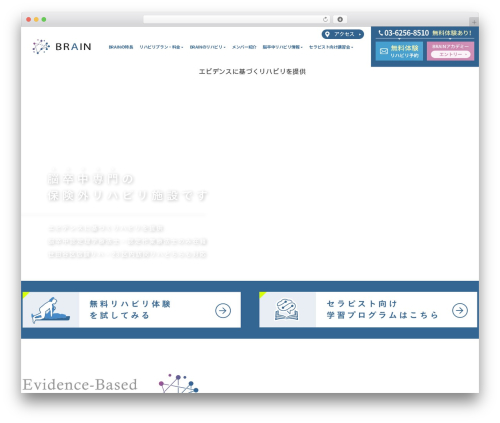Click the browser download indicator icon
This screenshot has width=500, height=423.
click(340, 20)
